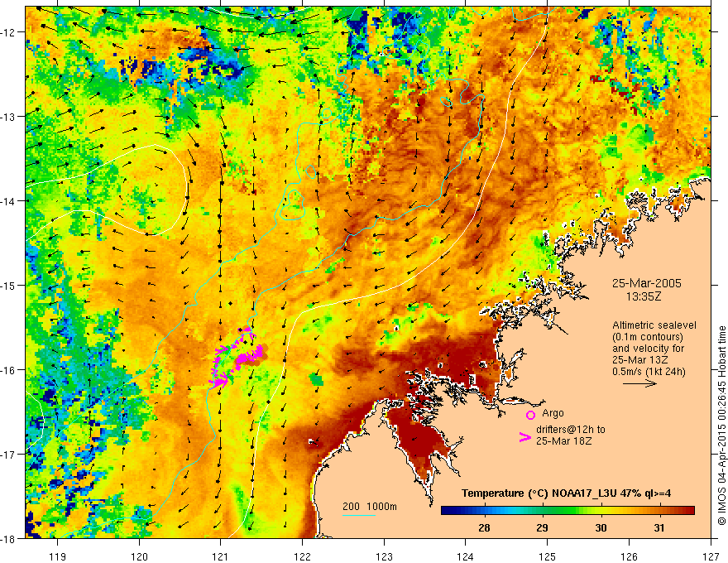The image size is (728, 563).
Task: Click the '0.5m/s (1kt 24h)' text
Action: [649, 372]
